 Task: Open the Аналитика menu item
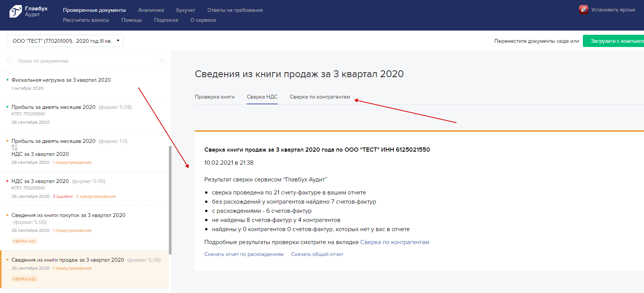[151, 10]
